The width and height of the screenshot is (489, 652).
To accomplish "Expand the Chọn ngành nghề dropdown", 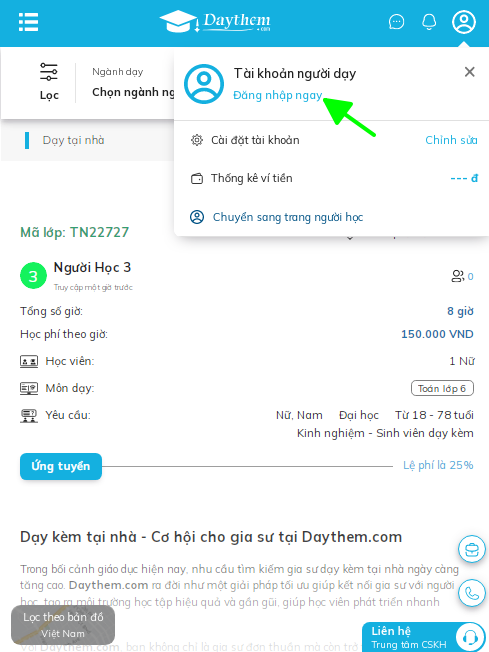I will 133,92.
